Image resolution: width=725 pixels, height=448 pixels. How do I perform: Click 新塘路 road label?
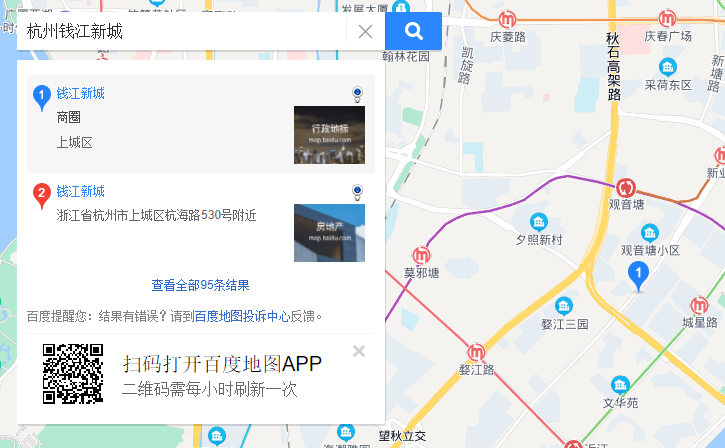click(x=716, y=74)
